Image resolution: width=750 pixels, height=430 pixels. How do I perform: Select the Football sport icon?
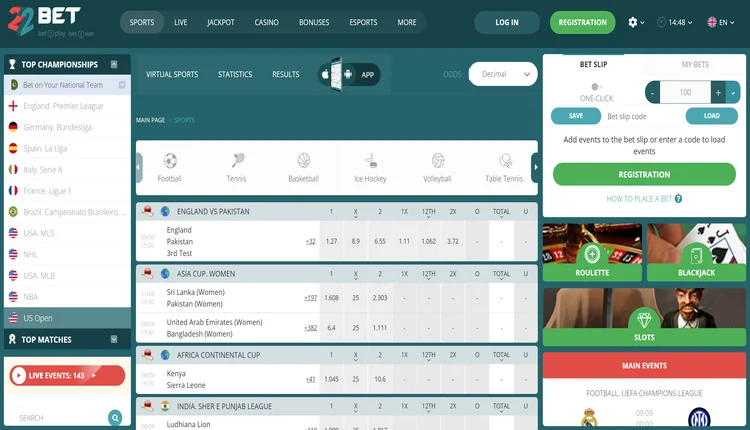coord(170,160)
